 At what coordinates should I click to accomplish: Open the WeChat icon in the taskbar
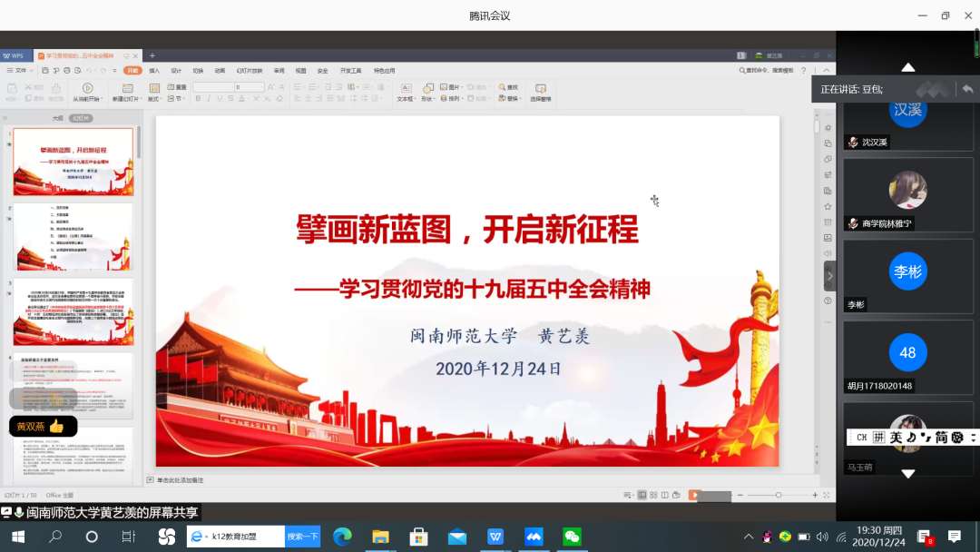coord(572,537)
